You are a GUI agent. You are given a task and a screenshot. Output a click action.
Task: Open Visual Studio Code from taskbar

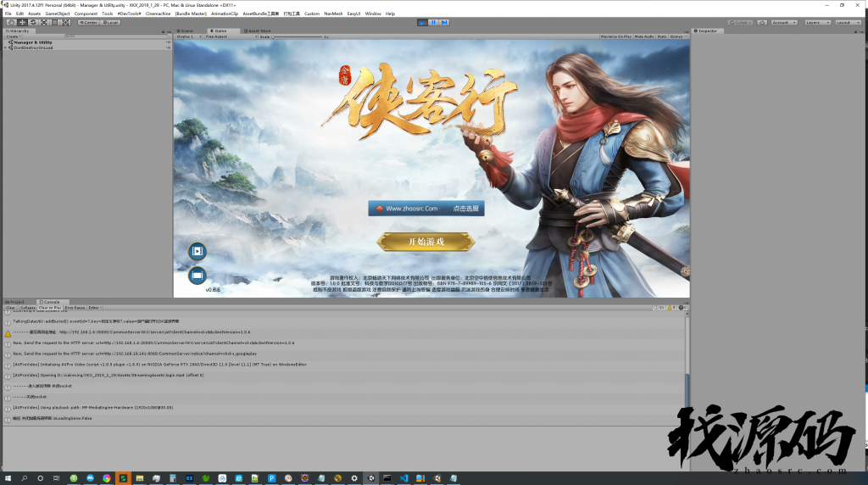(x=403, y=478)
